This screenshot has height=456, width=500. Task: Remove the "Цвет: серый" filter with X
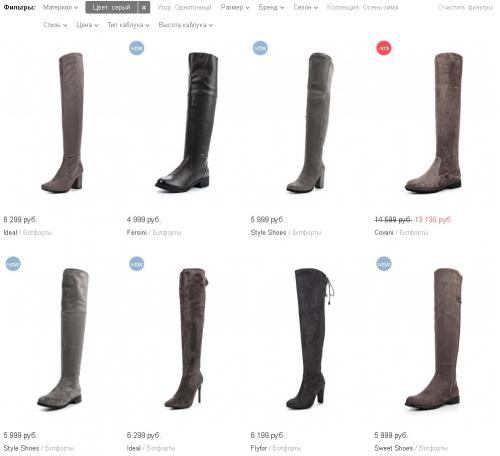(144, 7)
